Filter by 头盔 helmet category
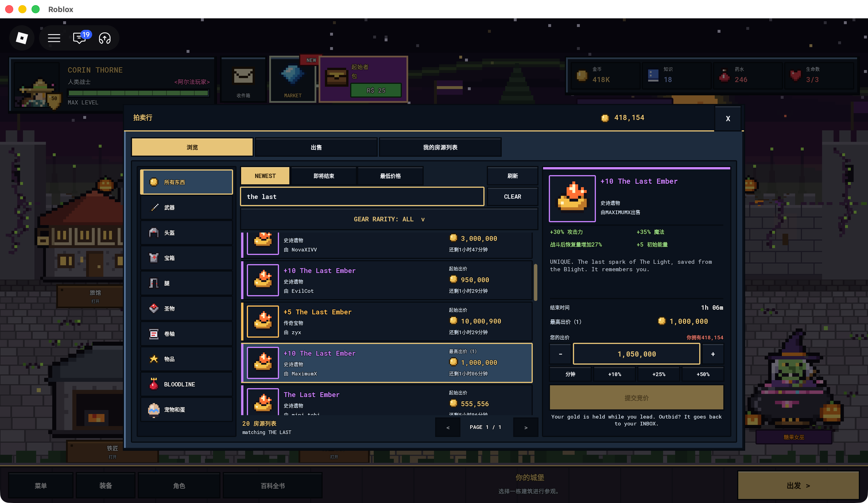The width and height of the screenshot is (868, 503). [x=186, y=233]
